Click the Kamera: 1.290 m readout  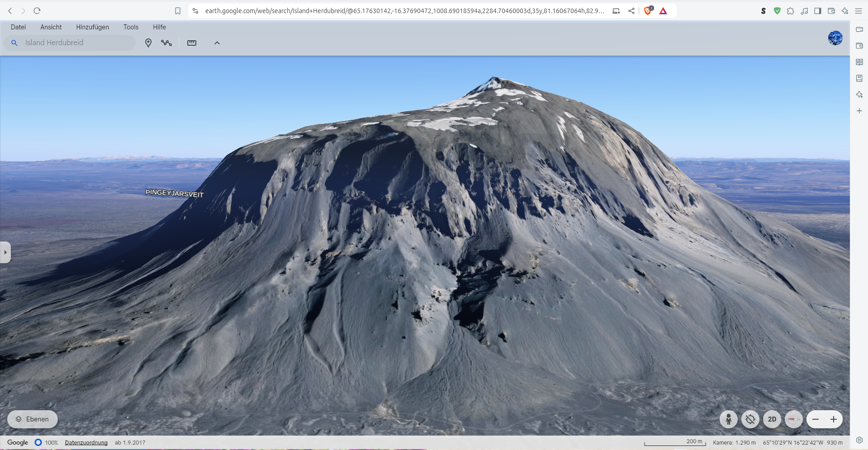click(735, 443)
